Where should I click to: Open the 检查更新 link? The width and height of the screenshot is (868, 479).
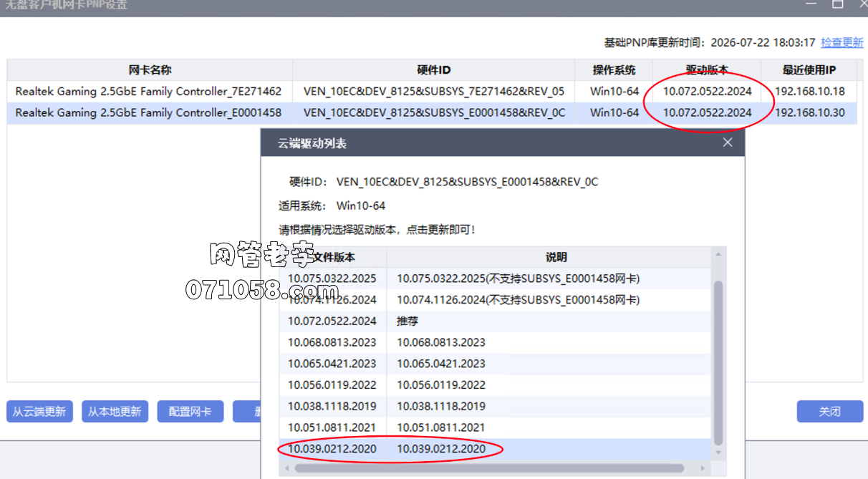click(842, 42)
